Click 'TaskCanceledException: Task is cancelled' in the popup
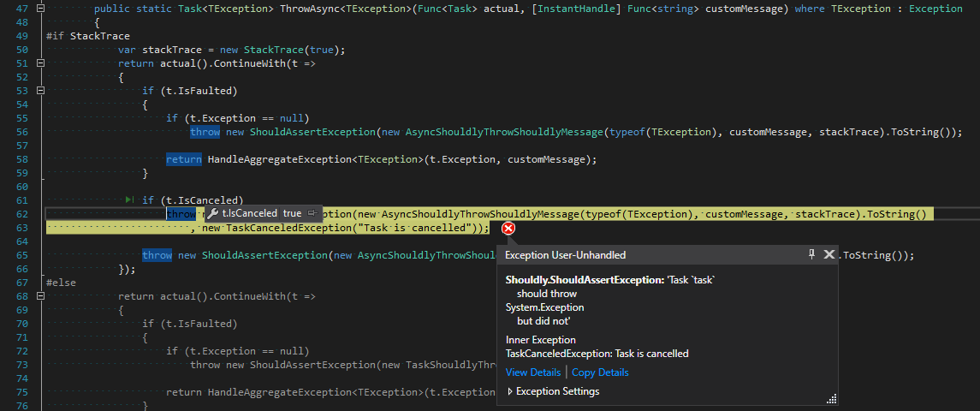 point(597,354)
